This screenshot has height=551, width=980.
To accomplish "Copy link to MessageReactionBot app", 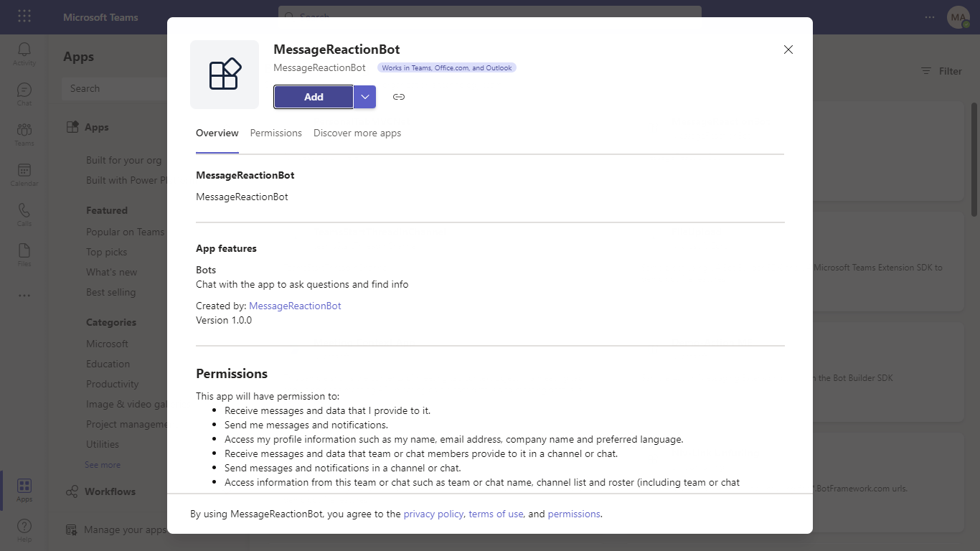I will tap(399, 97).
